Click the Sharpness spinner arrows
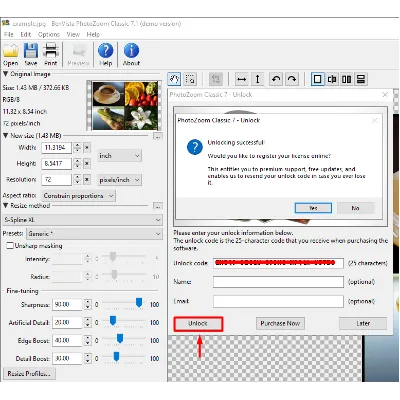The image size is (400, 400). pyautogui.click(x=88, y=304)
